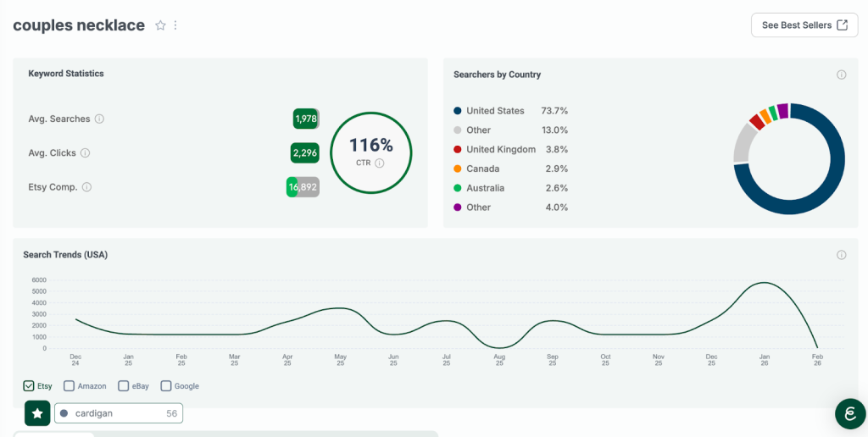Click the United States legend color dot

point(458,111)
